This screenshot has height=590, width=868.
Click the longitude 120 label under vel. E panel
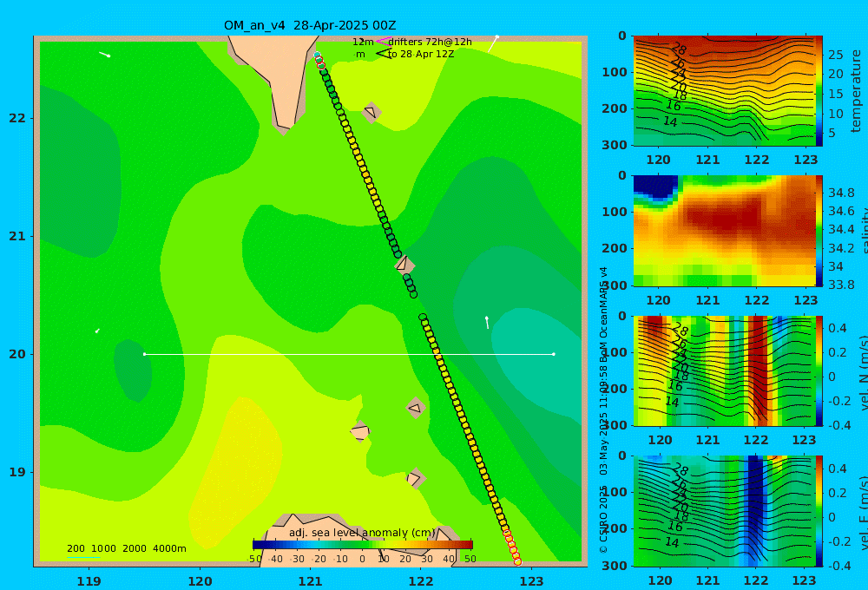tap(660, 580)
